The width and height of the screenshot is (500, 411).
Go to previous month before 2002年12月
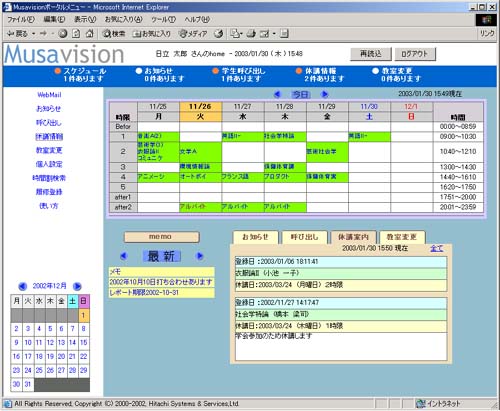22,286
